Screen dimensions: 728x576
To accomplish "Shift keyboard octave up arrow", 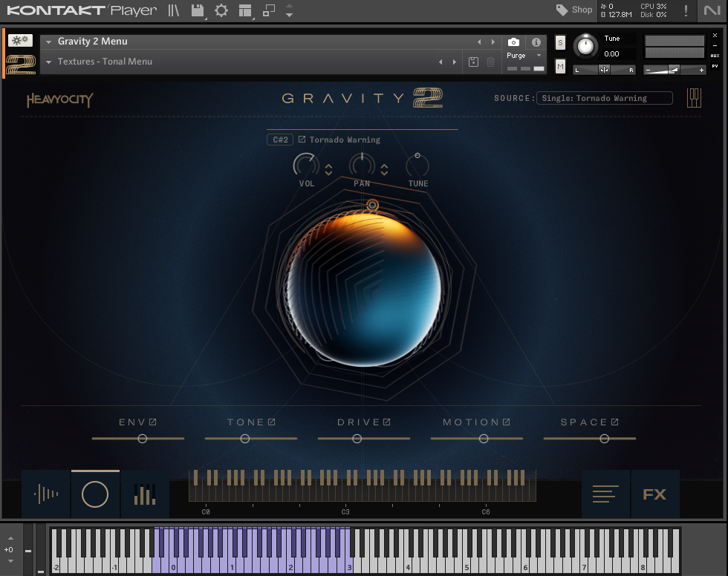I will point(10,538).
